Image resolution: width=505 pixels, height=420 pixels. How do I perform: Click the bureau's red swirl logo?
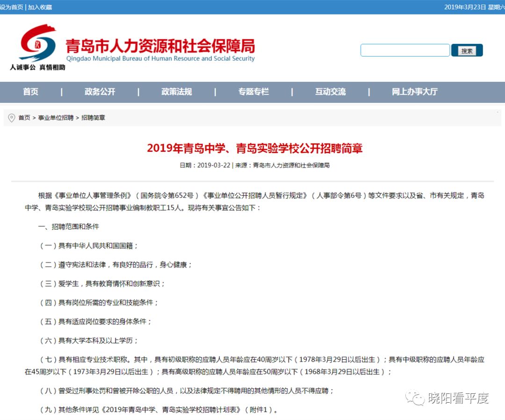pos(38,43)
